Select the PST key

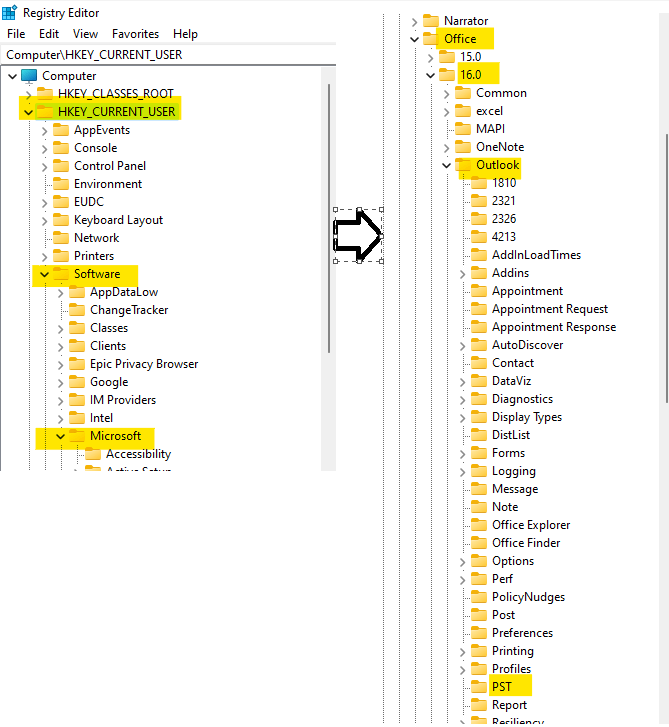point(502,687)
